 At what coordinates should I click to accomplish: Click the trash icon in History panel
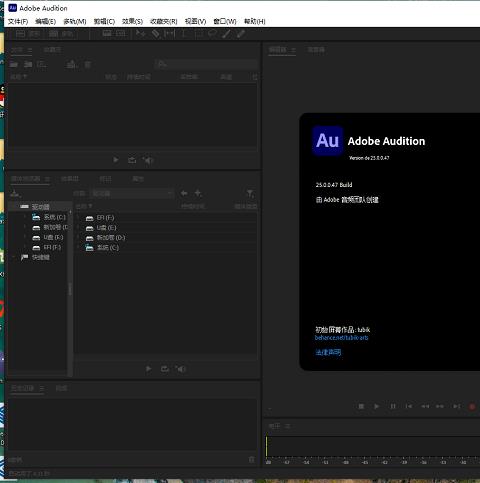[252, 460]
